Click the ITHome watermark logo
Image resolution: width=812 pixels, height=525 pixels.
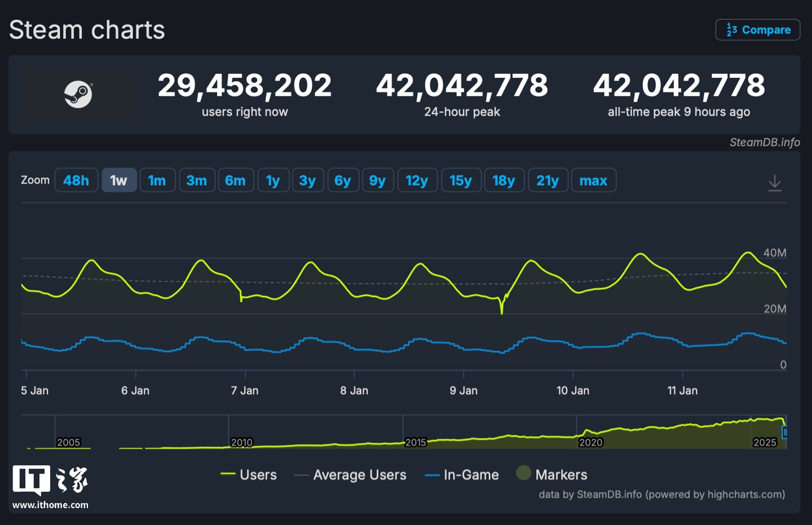50,486
